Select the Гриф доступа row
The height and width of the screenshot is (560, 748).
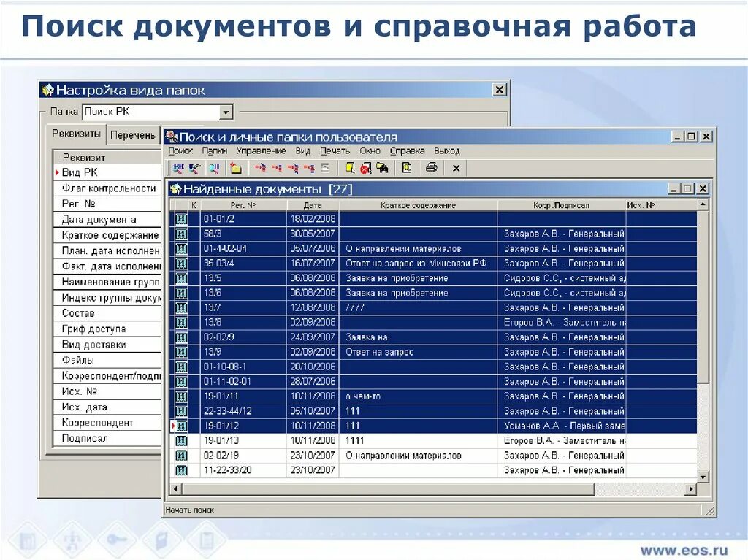[107, 329]
